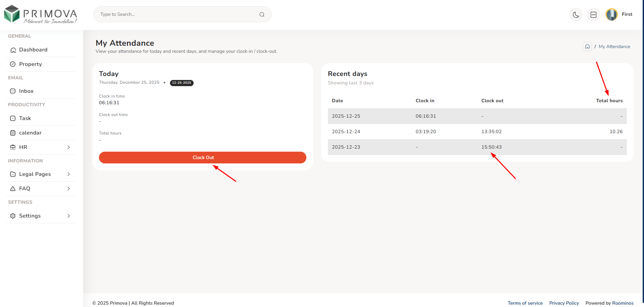644x307 pixels.
Task: Open the calendar page
Action: (x=30, y=133)
